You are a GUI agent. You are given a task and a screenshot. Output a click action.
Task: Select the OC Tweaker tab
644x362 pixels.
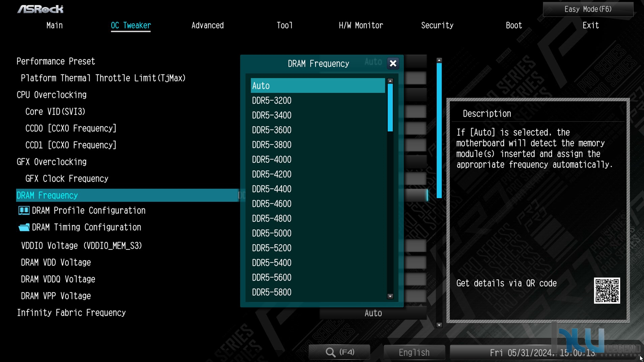131,26
